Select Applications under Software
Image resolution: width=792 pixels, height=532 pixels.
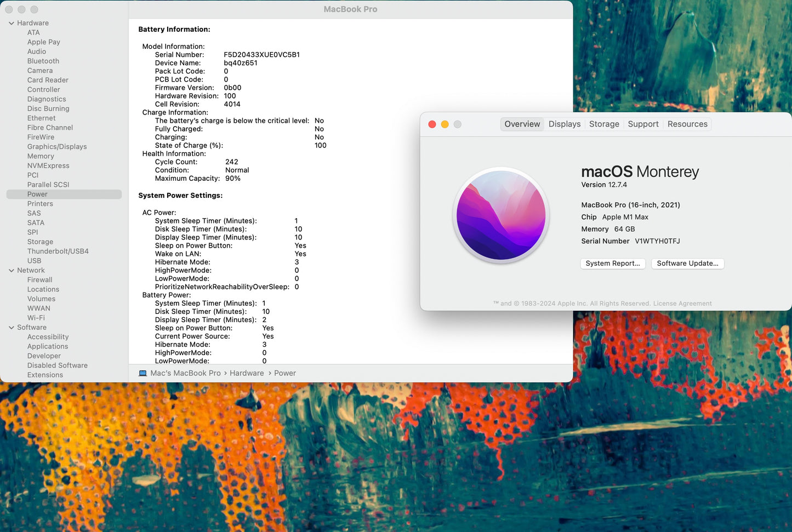tap(48, 347)
